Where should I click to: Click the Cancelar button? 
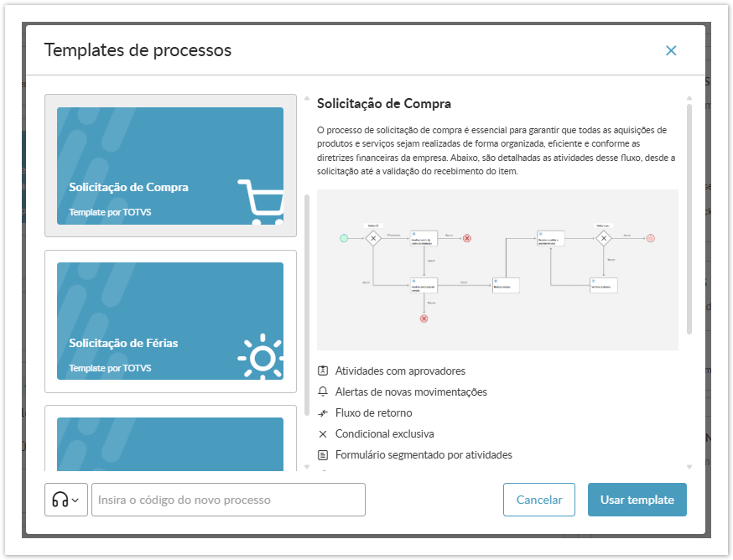coord(539,500)
